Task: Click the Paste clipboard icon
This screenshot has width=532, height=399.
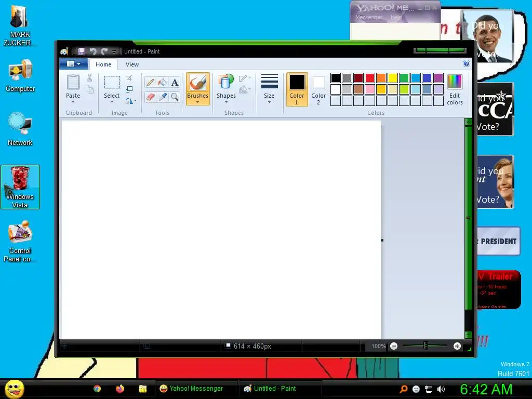Action: [x=73, y=82]
